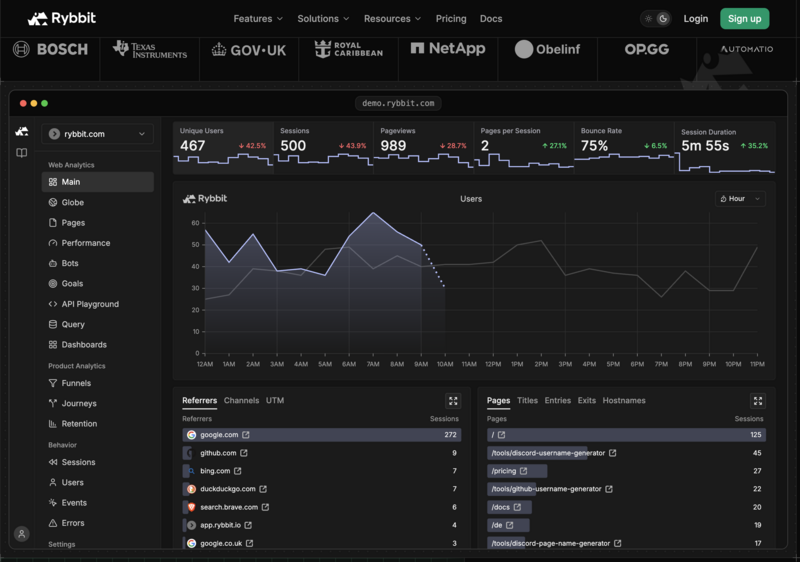Open the Sessions behavior page
Image resolution: width=800 pixels, height=562 pixels.
tap(97, 462)
